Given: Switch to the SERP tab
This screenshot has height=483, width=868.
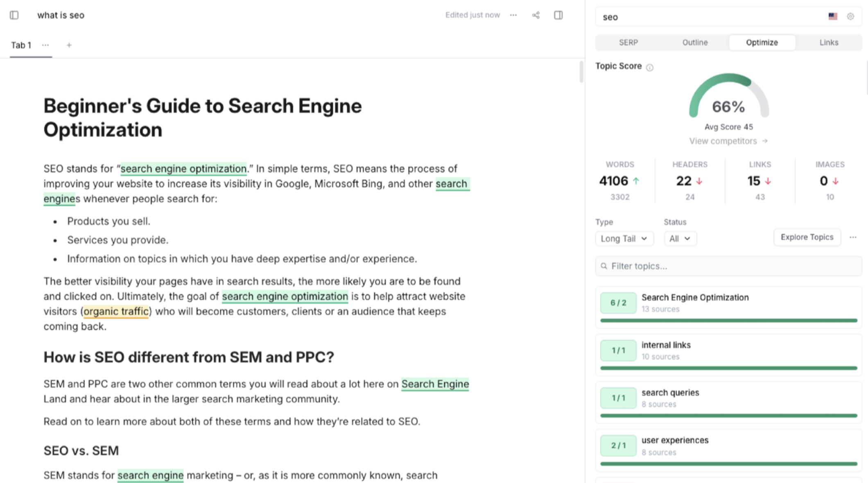Looking at the screenshot, I should 628,43.
